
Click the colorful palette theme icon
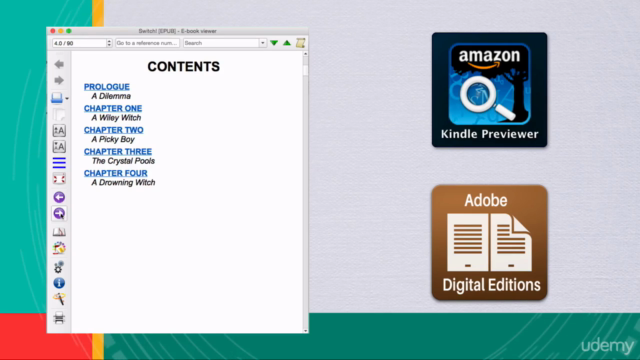tap(59, 248)
